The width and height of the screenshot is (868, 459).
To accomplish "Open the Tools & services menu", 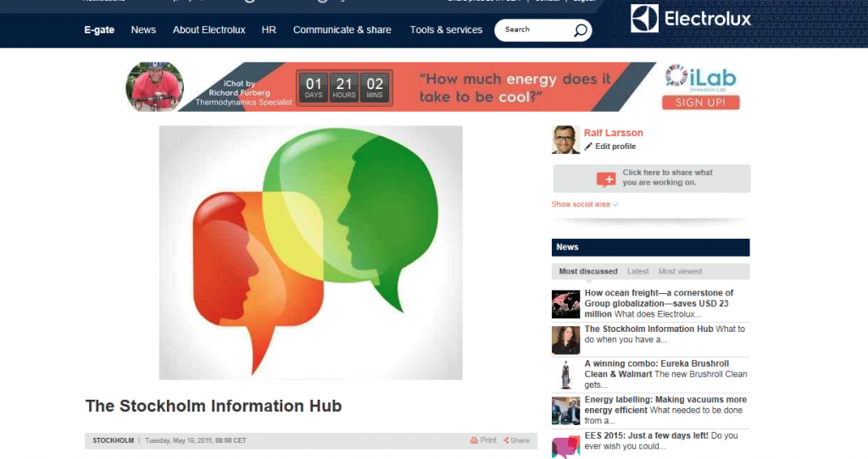I will (x=446, y=30).
